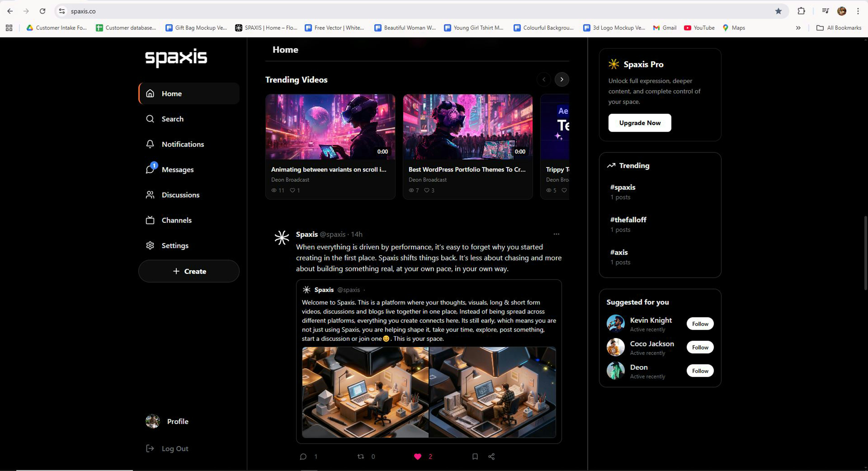868x471 pixels.
Task: Click the comment icon under the Spaxis post
Action: tap(303, 457)
